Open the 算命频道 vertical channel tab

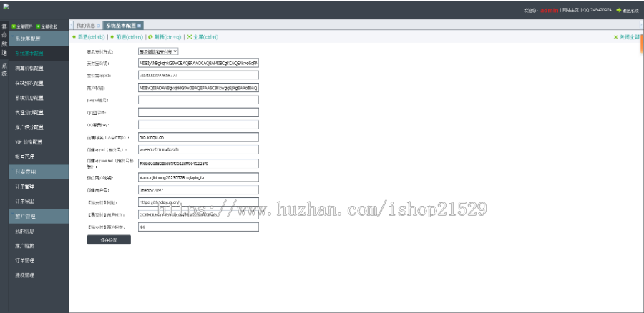4,39
